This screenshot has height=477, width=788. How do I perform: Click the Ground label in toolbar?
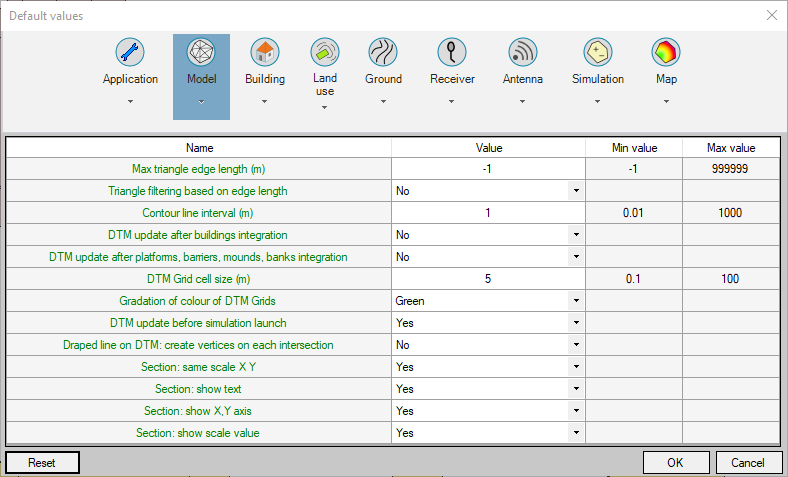click(383, 79)
